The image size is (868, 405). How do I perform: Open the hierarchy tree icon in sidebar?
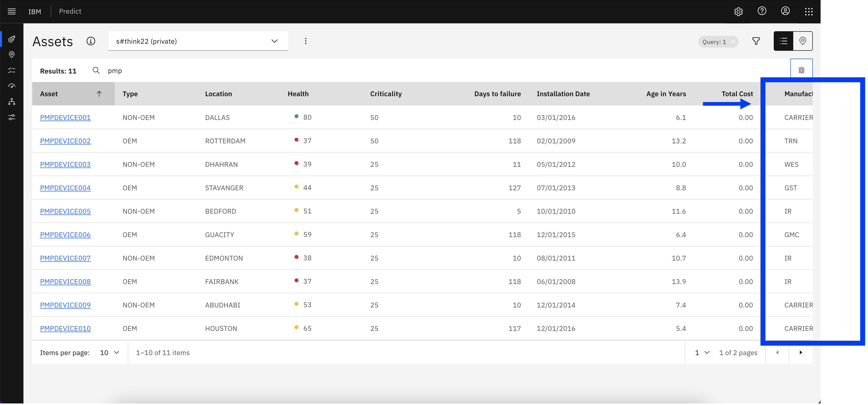pyautogui.click(x=12, y=102)
